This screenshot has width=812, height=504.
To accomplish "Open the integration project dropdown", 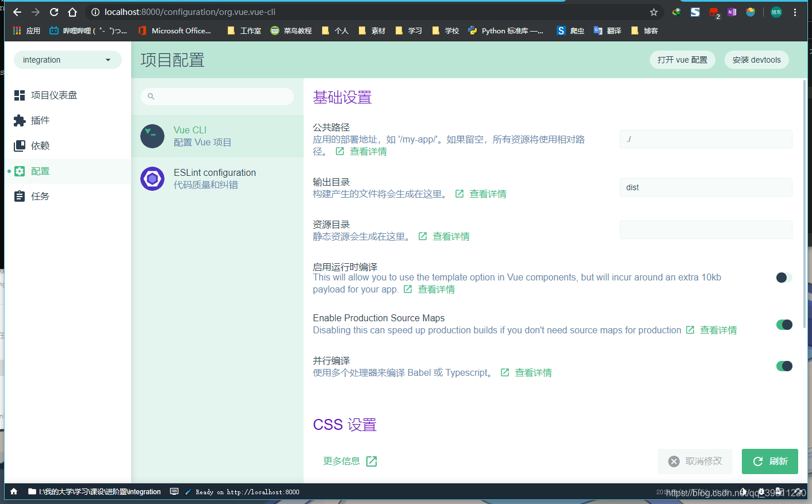I will tap(68, 60).
